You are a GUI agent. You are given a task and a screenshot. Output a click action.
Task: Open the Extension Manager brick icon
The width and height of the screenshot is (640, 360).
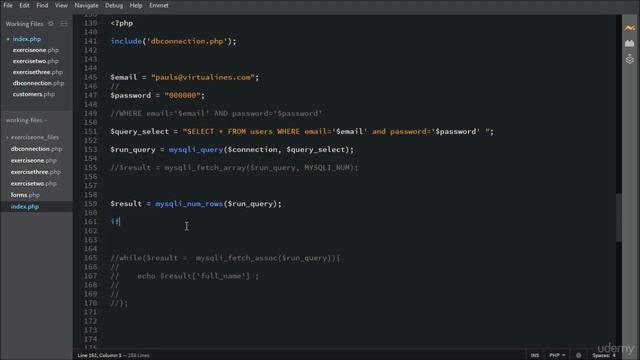629,43
